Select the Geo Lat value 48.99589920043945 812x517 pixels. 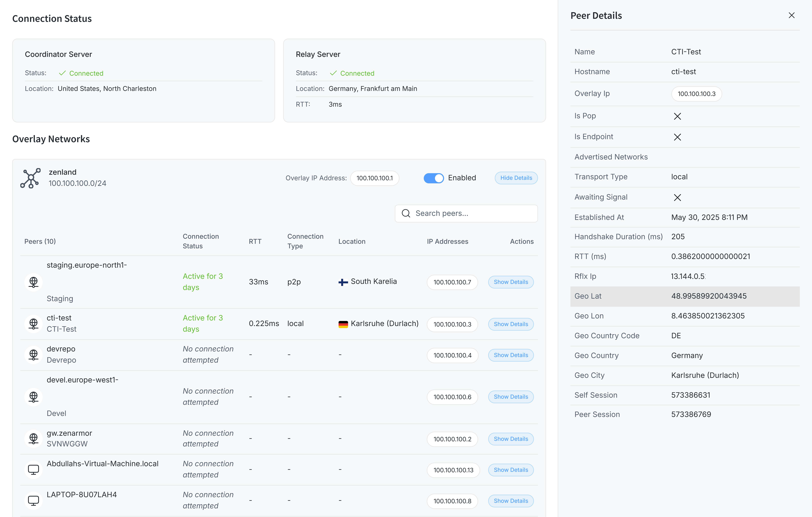(709, 296)
